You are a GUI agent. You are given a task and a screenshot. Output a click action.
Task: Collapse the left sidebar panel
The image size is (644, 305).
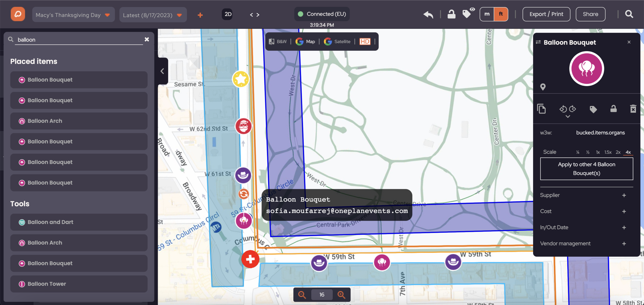click(163, 71)
